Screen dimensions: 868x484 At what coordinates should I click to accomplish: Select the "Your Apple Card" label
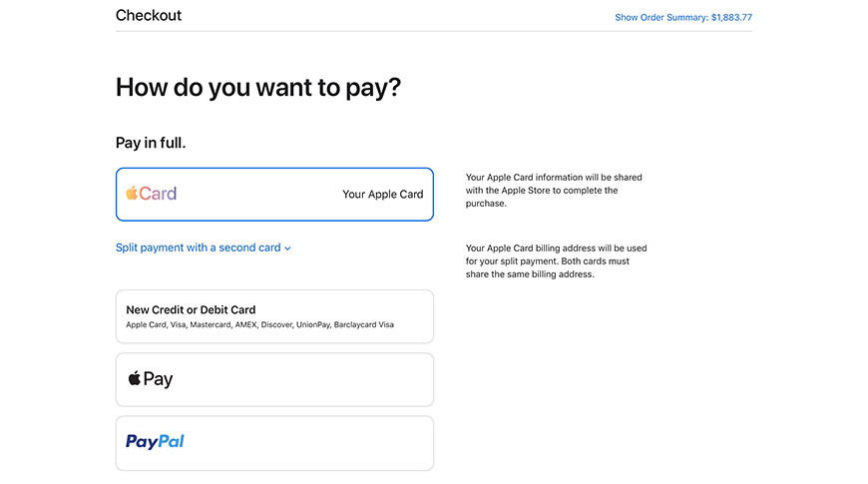point(382,195)
